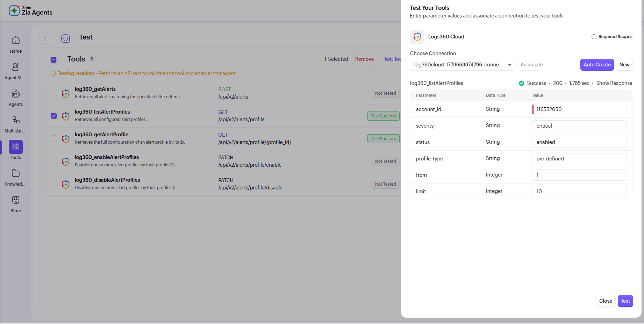
Task: Click the /api/v2/alerts/profile/enable path text
Action: pyautogui.click(x=250, y=165)
